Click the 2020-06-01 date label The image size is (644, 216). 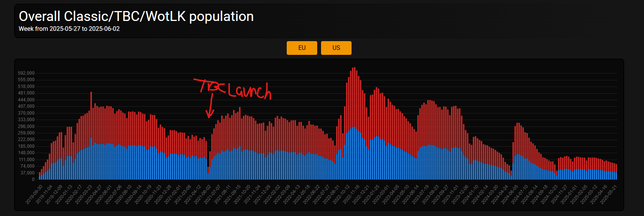pyautogui.click(x=103, y=195)
